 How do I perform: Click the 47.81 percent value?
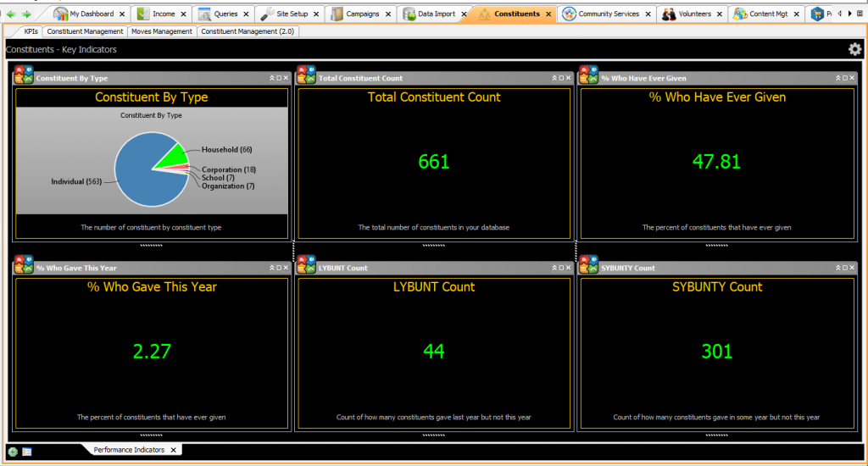pos(716,162)
